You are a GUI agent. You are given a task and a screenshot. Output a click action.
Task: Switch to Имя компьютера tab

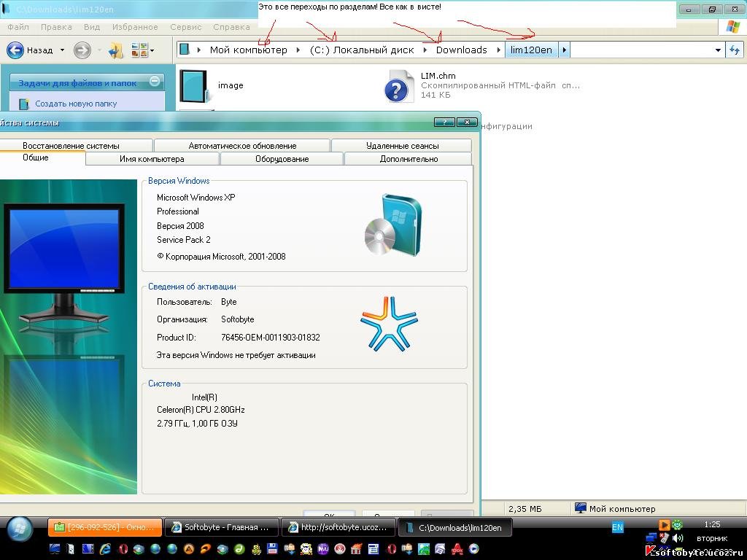152,159
